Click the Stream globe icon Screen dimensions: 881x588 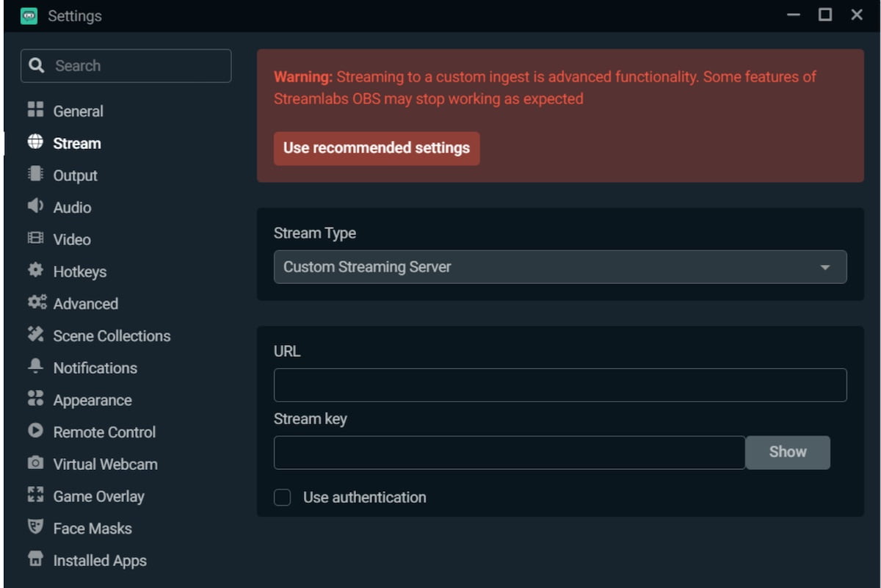(x=35, y=142)
